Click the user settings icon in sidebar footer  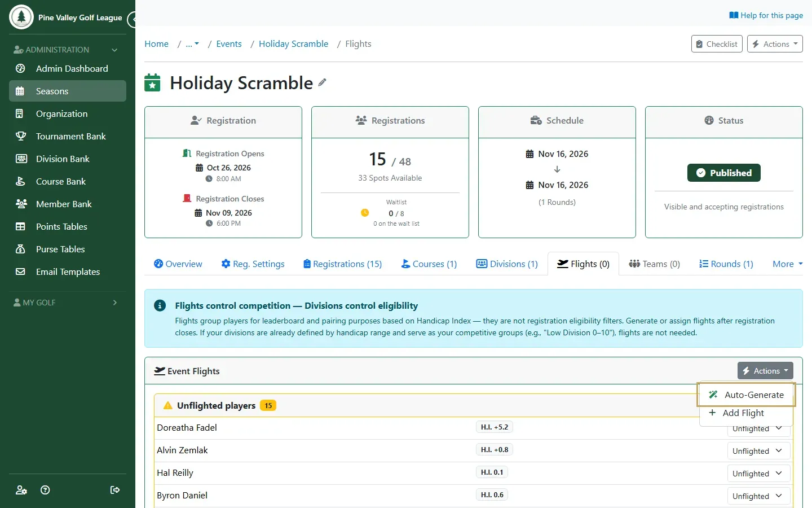21,490
